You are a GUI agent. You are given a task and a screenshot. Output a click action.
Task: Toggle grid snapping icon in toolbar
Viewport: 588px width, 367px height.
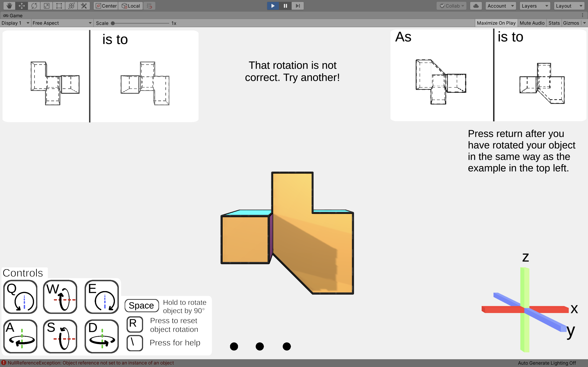point(149,6)
